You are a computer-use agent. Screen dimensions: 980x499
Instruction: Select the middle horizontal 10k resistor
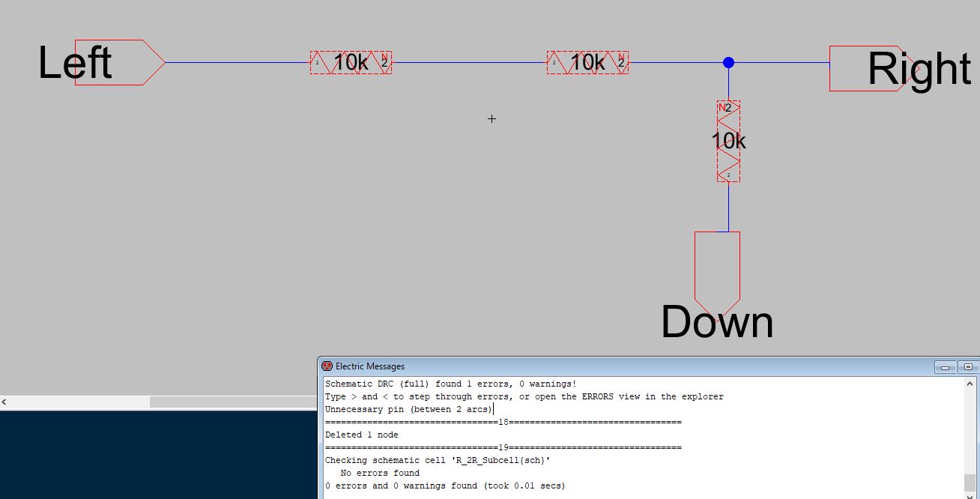pyautogui.click(x=587, y=62)
